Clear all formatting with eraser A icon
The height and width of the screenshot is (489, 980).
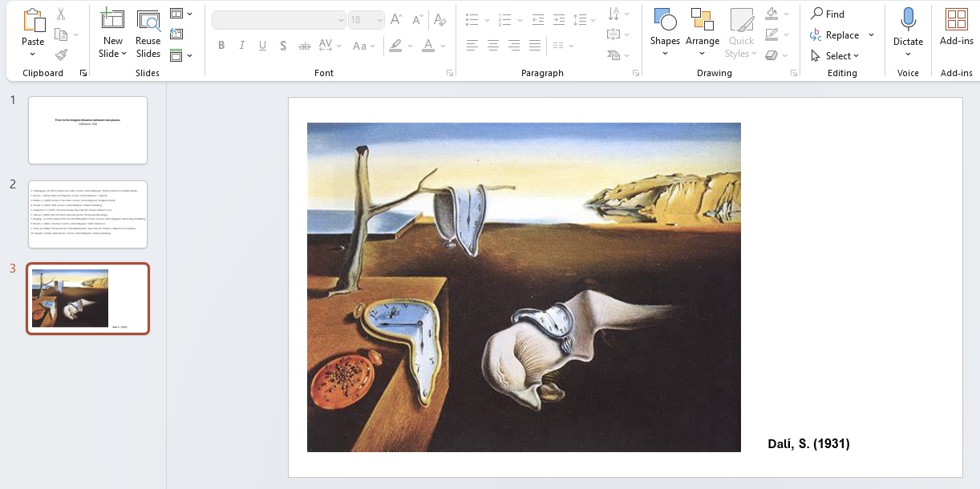[439, 20]
